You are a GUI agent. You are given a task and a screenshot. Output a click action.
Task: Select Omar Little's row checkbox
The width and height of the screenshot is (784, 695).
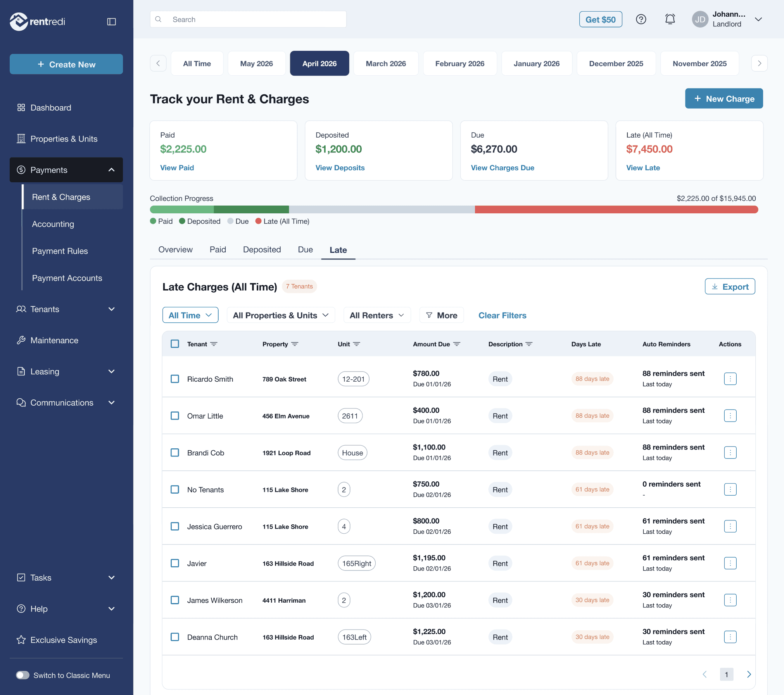tap(175, 416)
